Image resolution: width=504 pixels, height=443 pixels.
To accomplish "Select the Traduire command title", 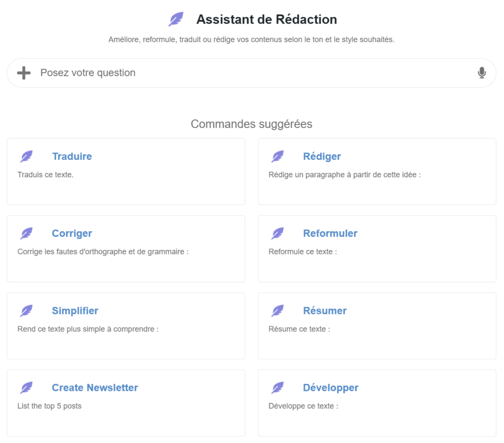I will tap(72, 157).
